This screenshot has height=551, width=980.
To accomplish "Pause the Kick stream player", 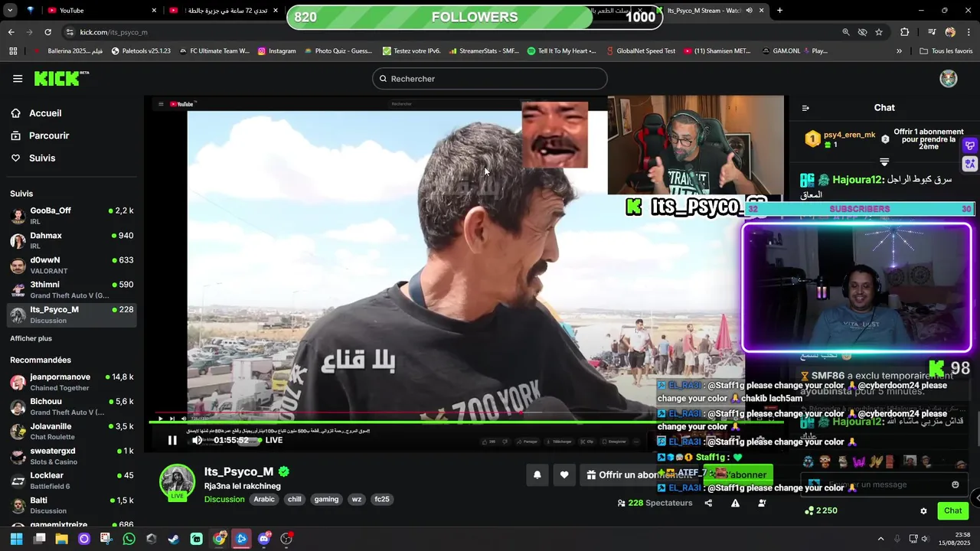I will [172, 440].
